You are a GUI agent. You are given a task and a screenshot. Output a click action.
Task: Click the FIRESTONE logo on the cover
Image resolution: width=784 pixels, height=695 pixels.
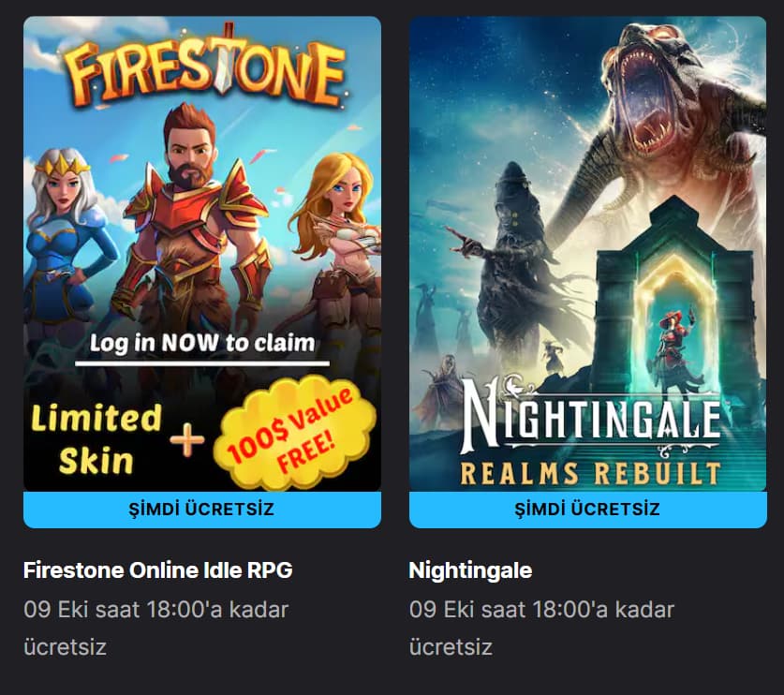201,72
